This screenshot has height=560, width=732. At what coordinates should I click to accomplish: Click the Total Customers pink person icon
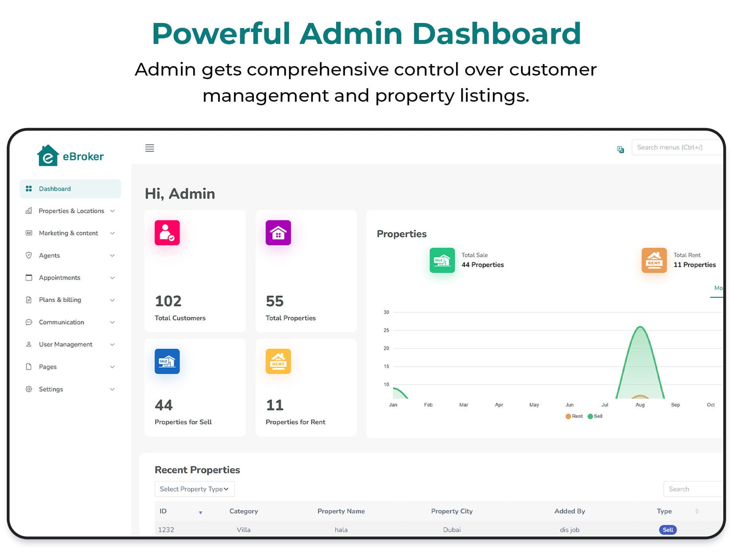tap(167, 233)
